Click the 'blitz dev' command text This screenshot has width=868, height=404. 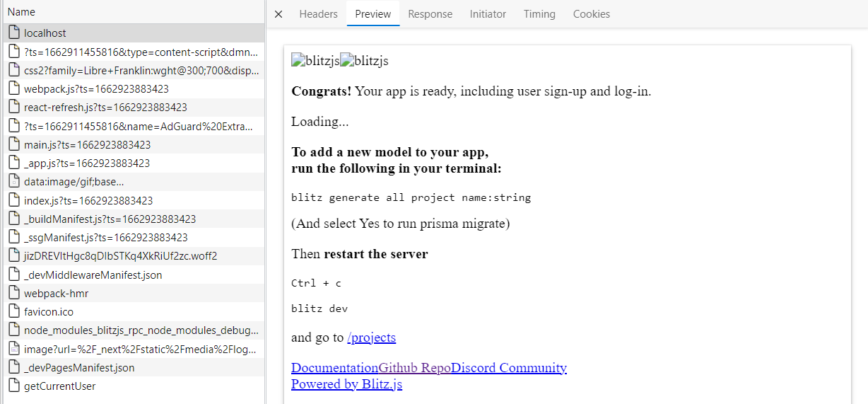(319, 308)
